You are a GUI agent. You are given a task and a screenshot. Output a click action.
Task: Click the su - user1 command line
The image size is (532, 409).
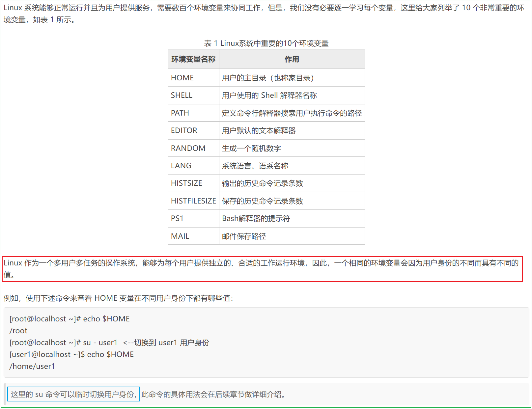pyautogui.click(x=109, y=342)
